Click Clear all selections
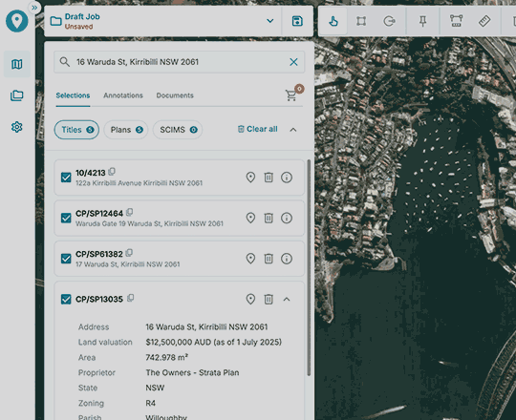Viewport: 516px width, 420px height. (x=257, y=129)
